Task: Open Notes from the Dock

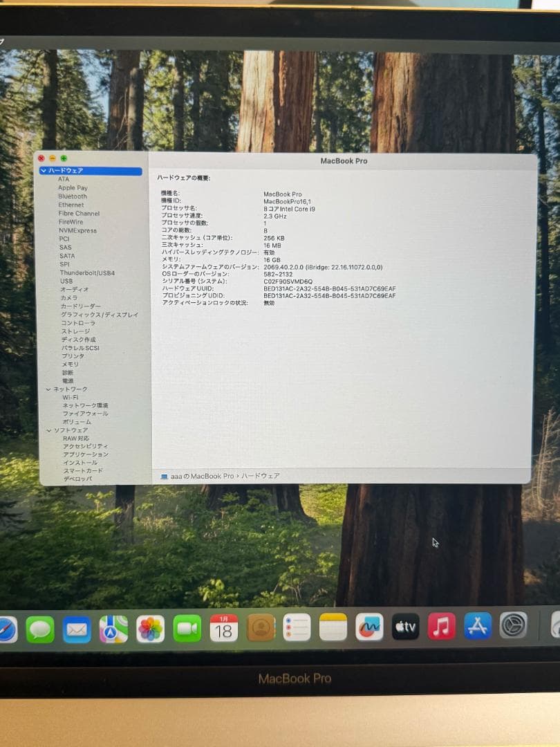Action: 332,627
